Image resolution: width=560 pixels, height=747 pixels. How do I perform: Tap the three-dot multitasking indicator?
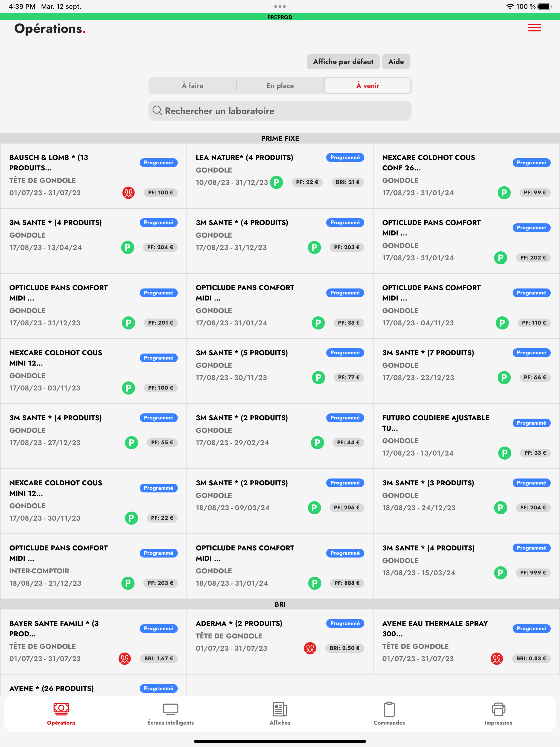[x=280, y=6]
